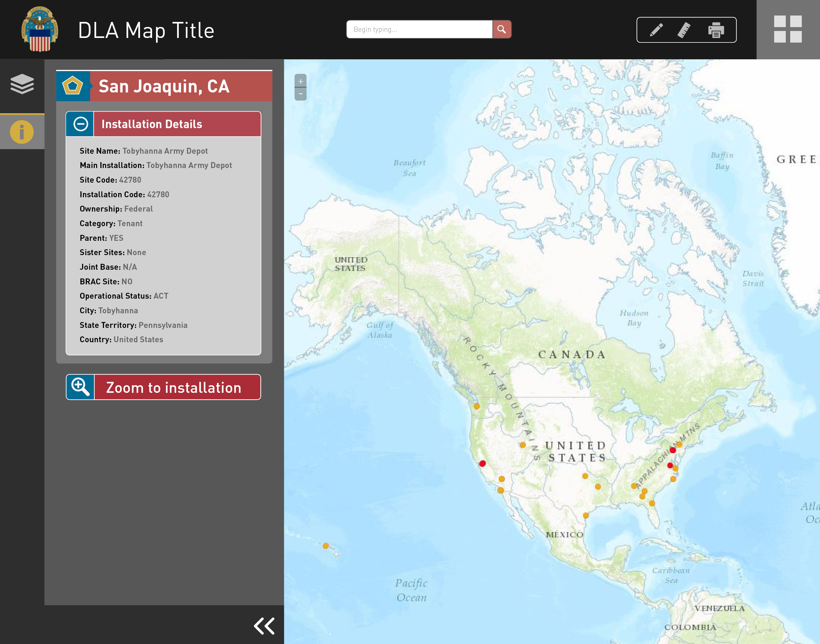Zoom in the map with plus
Screen dimensions: 820x644
coord(300,81)
